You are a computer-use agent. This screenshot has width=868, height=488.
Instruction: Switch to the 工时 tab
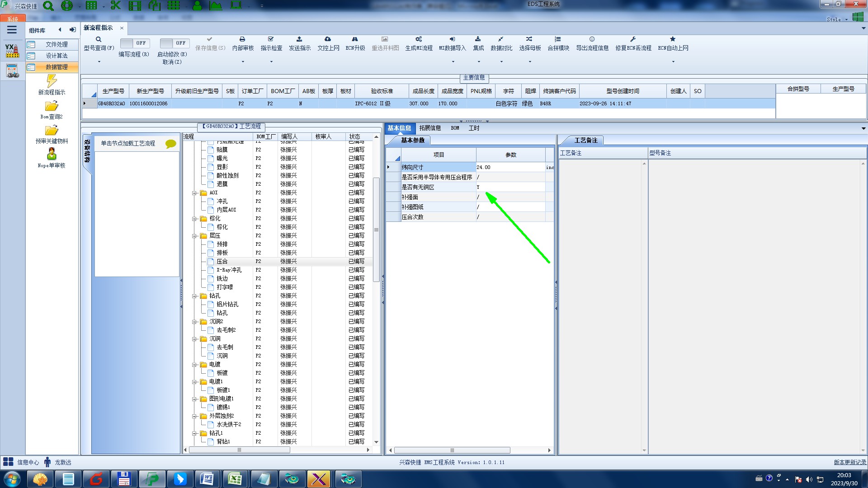(474, 128)
